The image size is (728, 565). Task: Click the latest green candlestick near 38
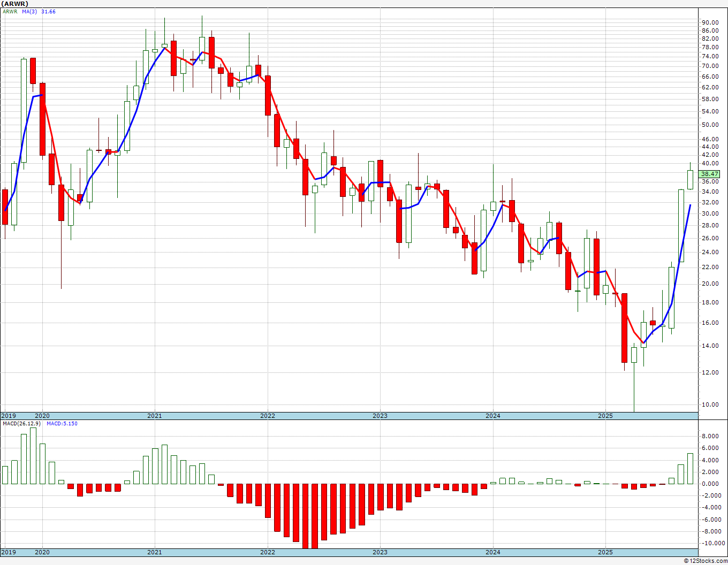[x=691, y=180]
